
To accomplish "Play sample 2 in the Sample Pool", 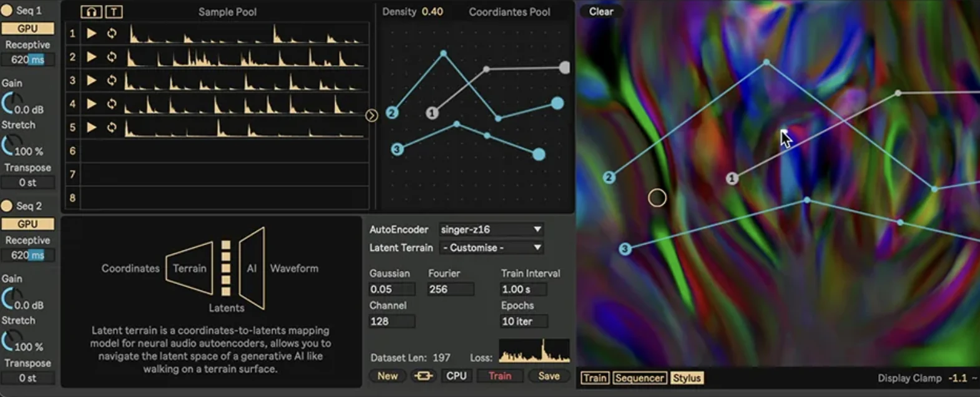I will tap(92, 57).
